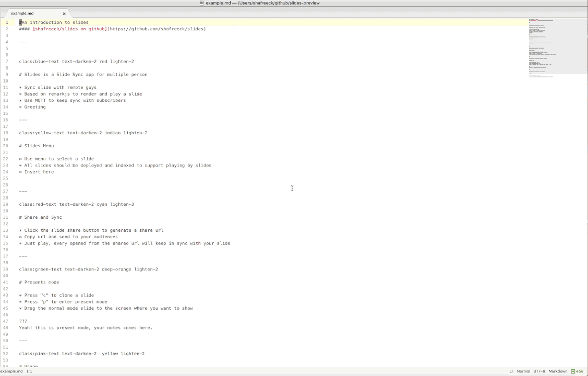Click bullet 'Use MQTT to keep sync'
The width and height of the screenshot is (588, 376).
pos(73,100)
